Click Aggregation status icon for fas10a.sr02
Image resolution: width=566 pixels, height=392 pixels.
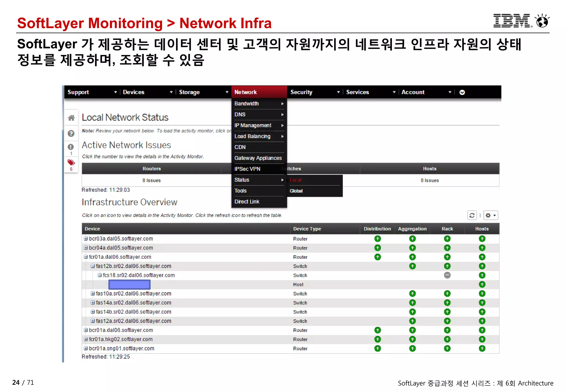click(x=412, y=294)
